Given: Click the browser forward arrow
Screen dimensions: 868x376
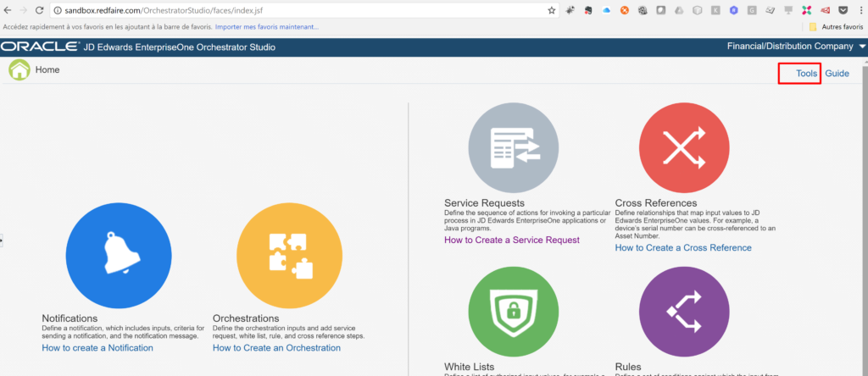Looking at the screenshot, I should tap(23, 10).
